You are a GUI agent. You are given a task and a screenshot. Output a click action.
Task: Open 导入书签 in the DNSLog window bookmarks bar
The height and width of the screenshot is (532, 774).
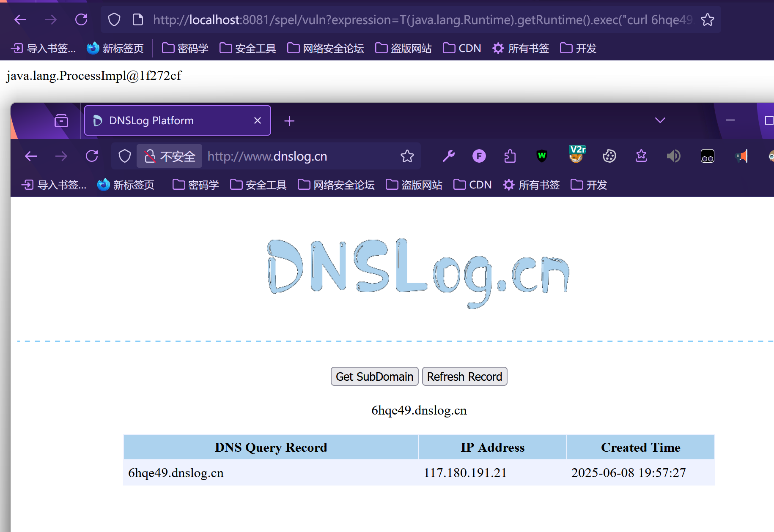coord(54,185)
